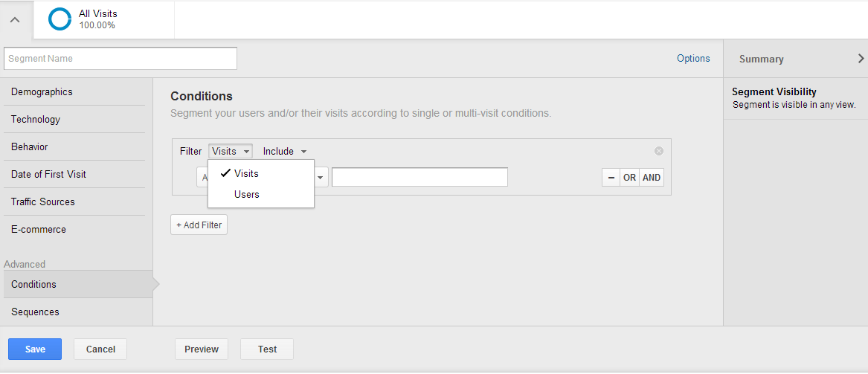Viewport: 868px width, 374px height.
Task: Click the Add Filter button
Action: click(x=199, y=225)
